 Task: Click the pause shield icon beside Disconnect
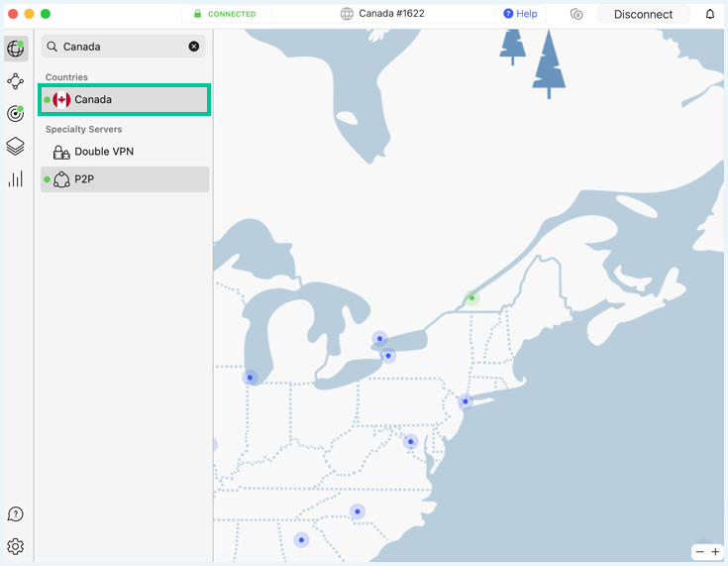pos(576,15)
